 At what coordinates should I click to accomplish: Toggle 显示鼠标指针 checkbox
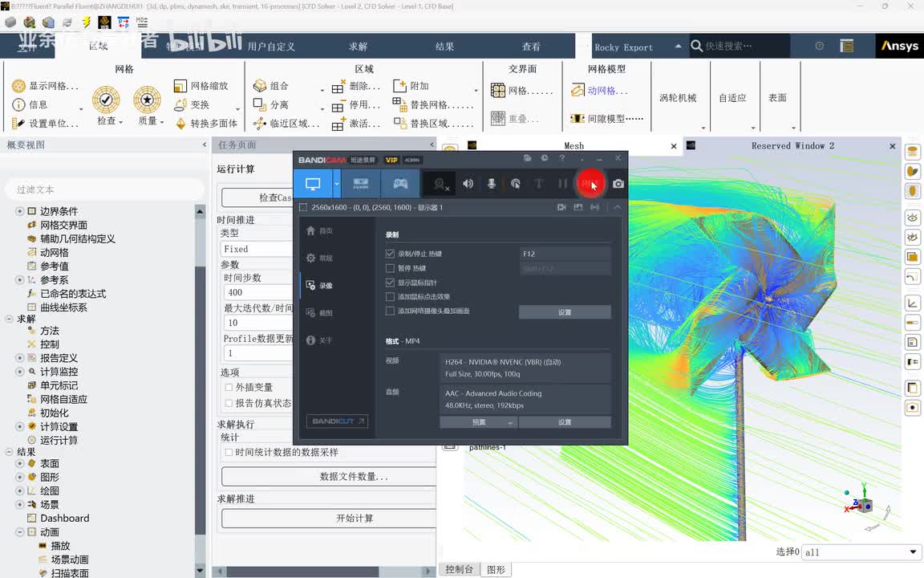390,283
